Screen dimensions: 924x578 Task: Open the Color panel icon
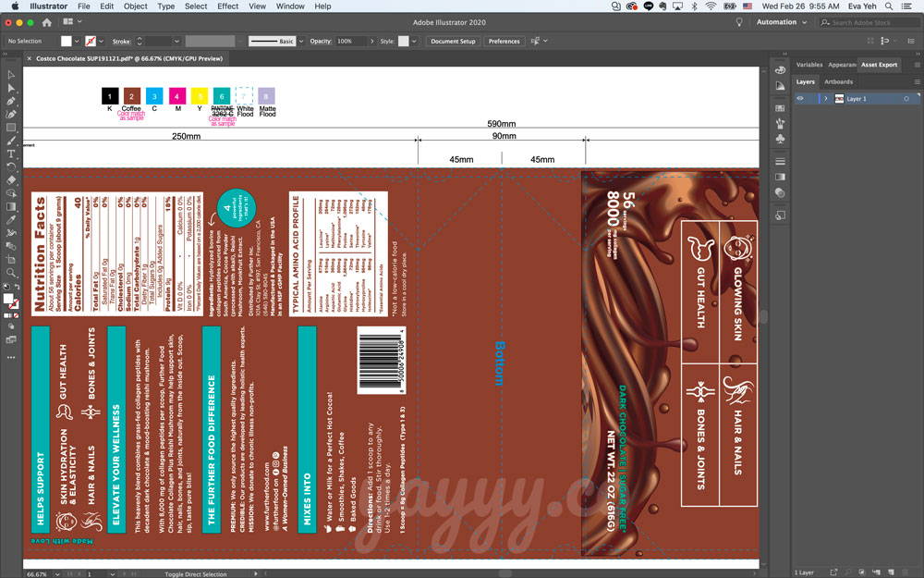coord(780,69)
